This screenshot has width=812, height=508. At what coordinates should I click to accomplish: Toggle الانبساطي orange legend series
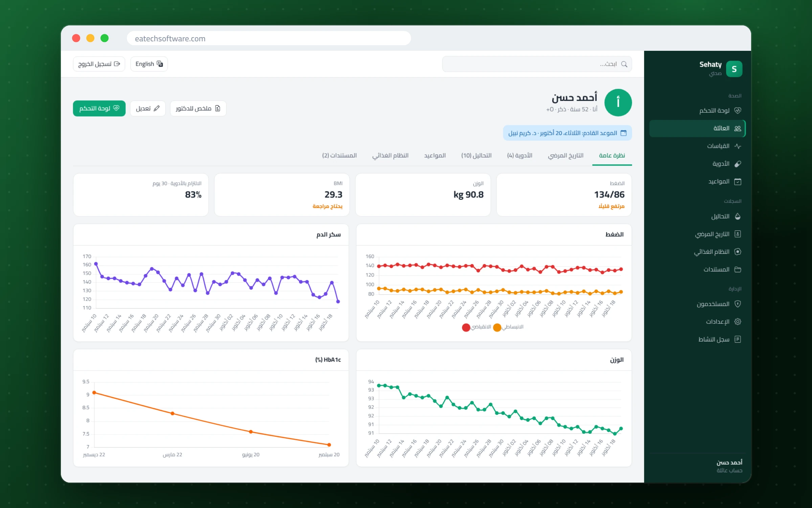point(508,327)
